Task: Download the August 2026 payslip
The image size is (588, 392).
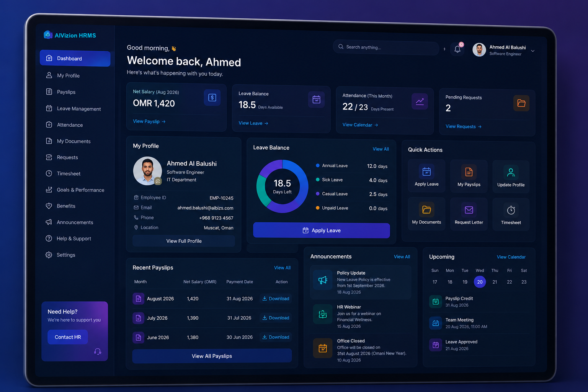Action: pyautogui.click(x=276, y=299)
